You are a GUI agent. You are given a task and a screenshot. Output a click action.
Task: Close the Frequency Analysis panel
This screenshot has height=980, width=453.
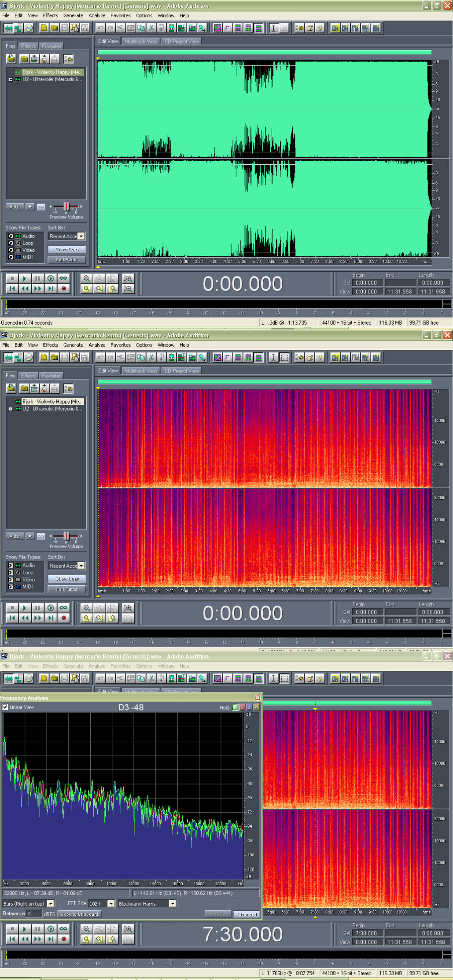coord(258,698)
